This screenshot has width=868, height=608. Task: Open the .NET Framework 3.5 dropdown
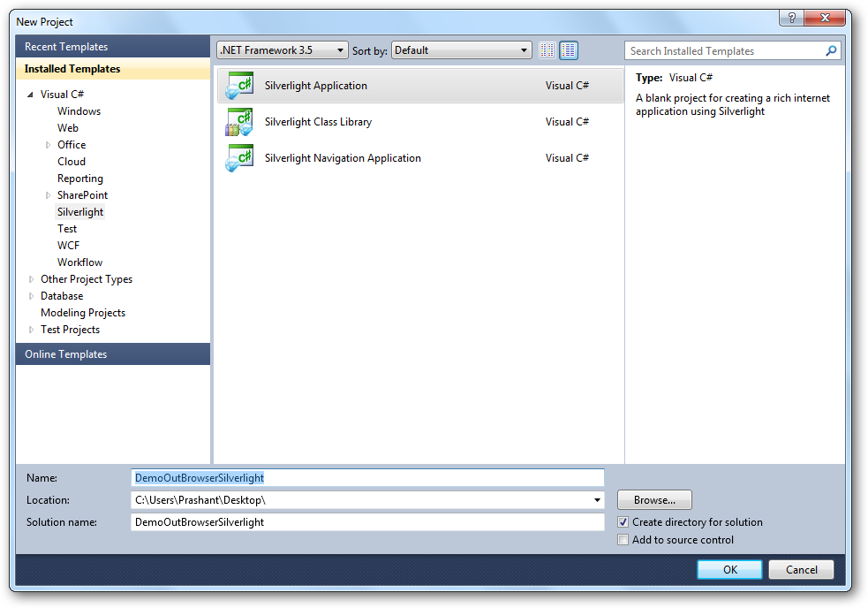[283, 50]
